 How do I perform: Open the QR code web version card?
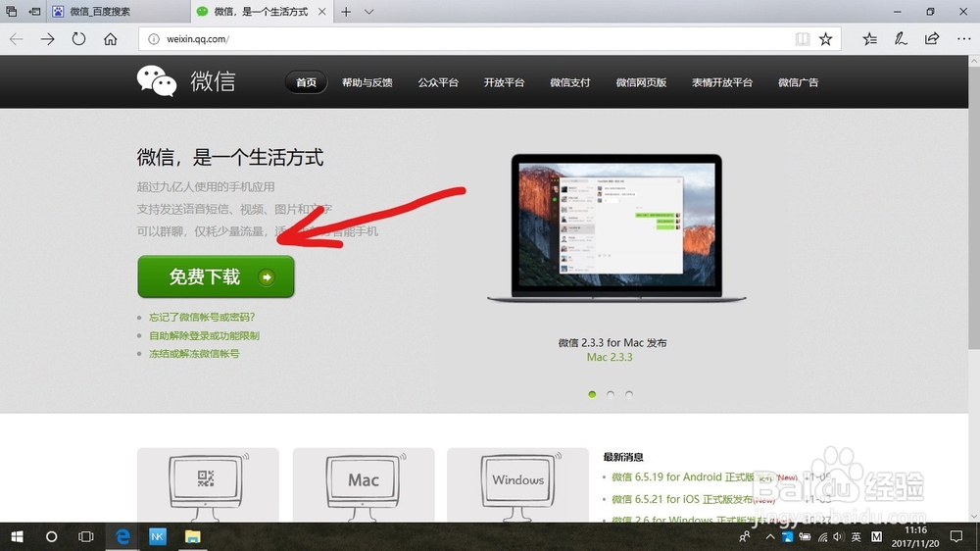point(208,484)
